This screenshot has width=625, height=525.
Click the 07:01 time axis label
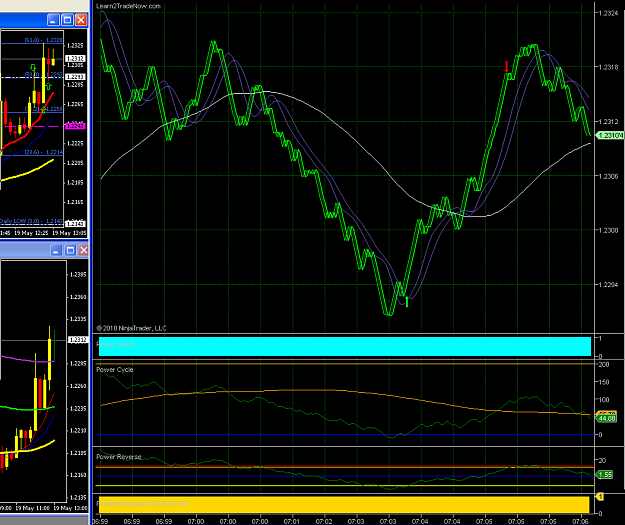pos(291,521)
